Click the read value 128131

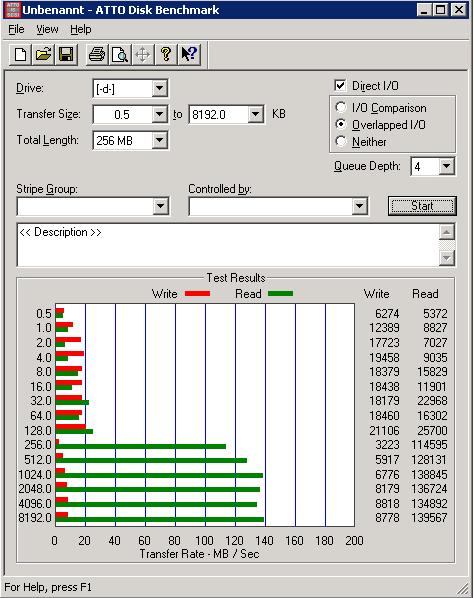pyautogui.click(x=429, y=460)
